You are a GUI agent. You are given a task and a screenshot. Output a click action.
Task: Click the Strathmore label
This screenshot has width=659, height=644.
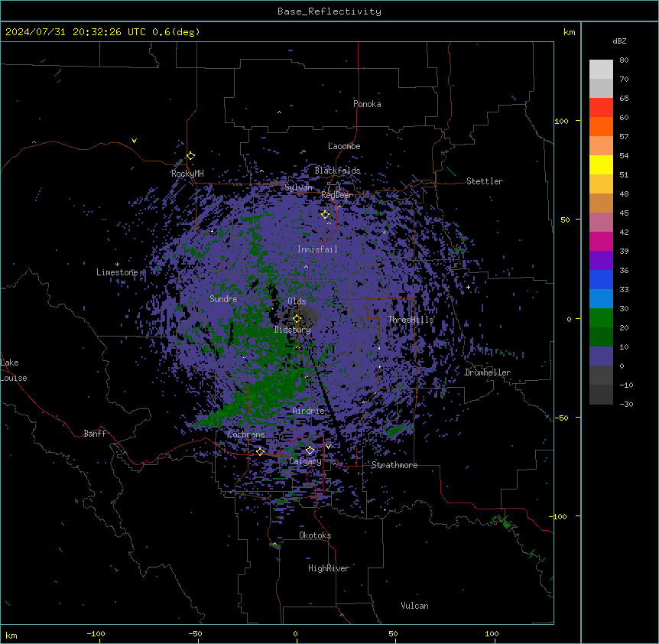tap(394, 465)
